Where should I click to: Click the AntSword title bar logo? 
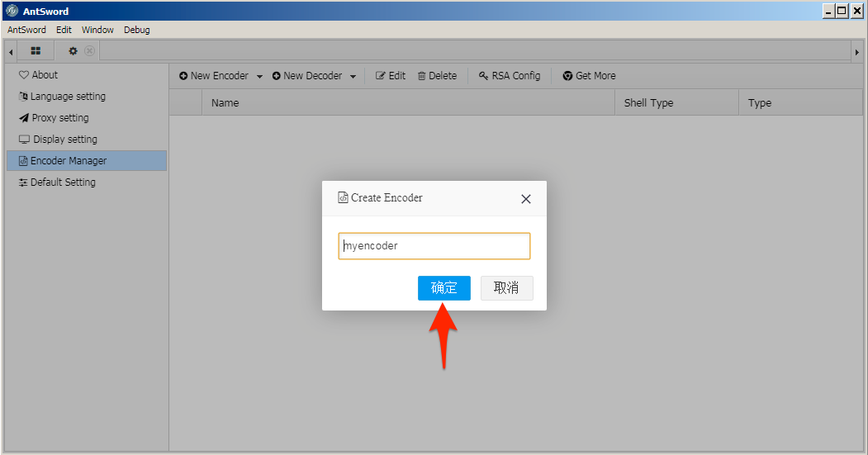(x=12, y=11)
